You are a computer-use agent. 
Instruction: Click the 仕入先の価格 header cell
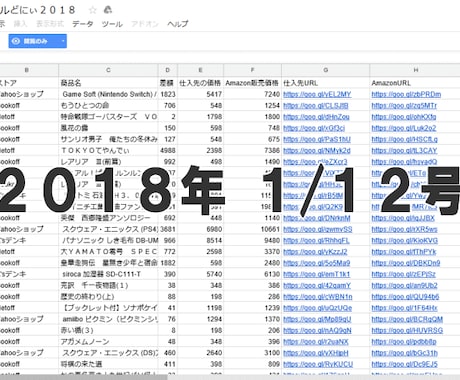pyautogui.click(x=200, y=83)
